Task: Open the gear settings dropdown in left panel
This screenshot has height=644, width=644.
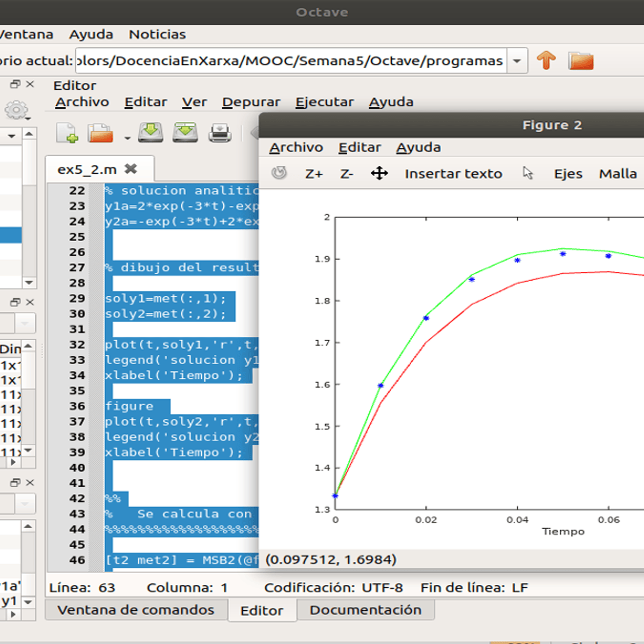Action: pyautogui.click(x=17, y=111)
